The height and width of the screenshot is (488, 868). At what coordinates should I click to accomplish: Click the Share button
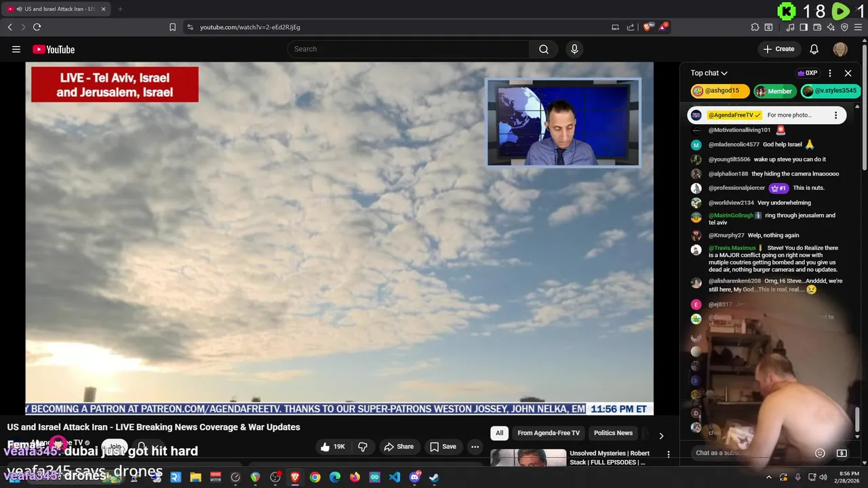[x=398, y=447]
